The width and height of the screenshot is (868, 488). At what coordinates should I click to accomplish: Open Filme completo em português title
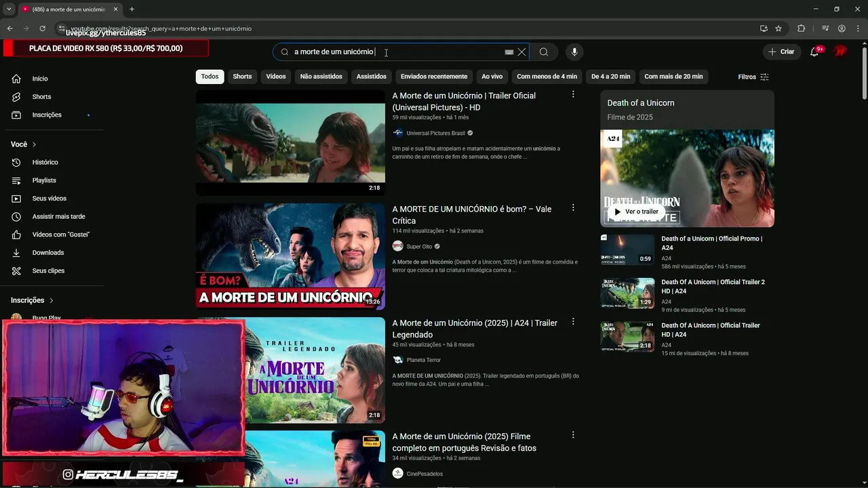[x=464, y=442]
